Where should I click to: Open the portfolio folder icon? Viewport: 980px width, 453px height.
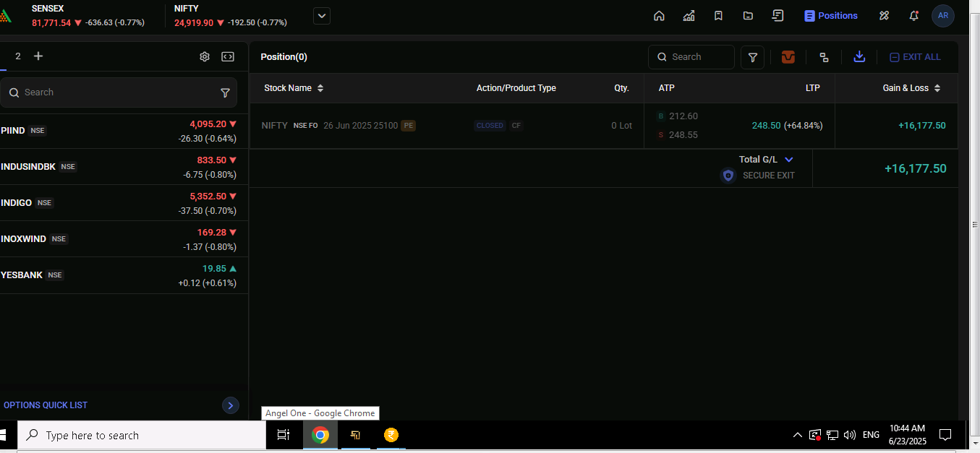[x=748, y=16]
